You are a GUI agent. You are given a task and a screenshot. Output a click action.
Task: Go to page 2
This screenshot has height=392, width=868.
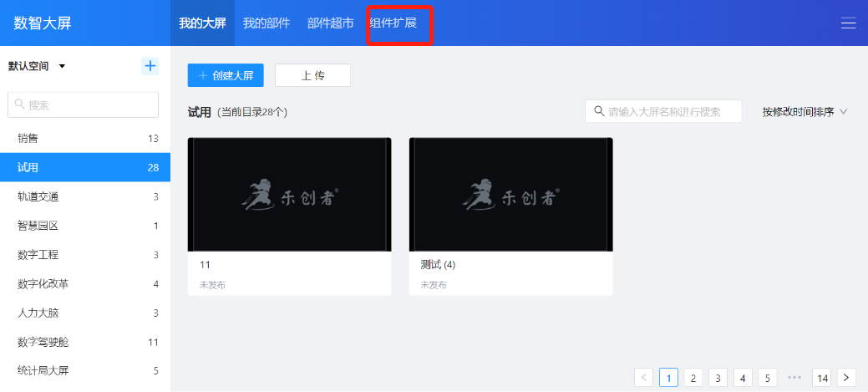[693, 378]
